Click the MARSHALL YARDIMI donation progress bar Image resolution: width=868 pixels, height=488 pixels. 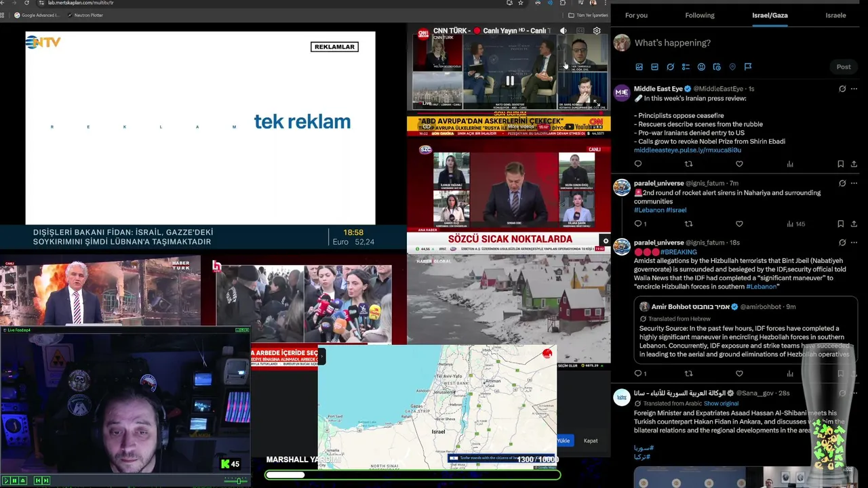[413, 475]
